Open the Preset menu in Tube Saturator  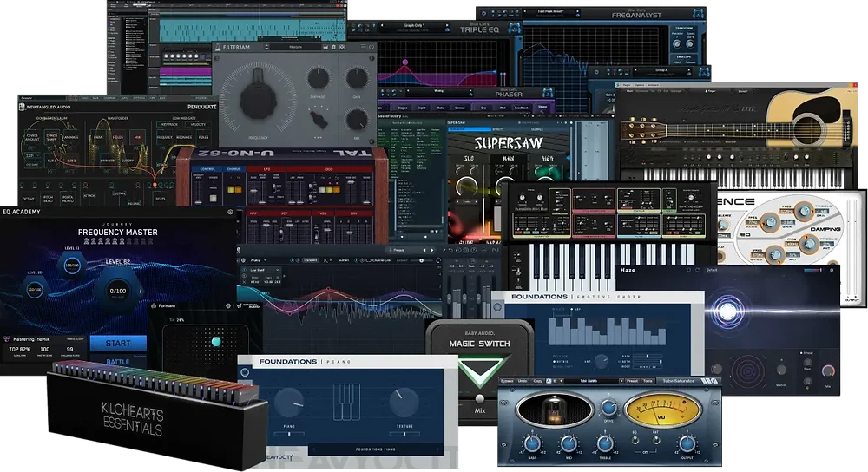[x=632, y=381]
